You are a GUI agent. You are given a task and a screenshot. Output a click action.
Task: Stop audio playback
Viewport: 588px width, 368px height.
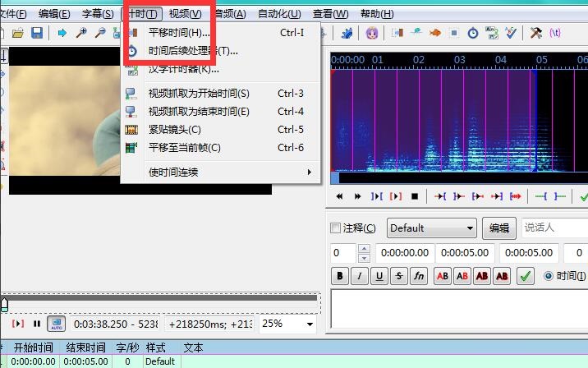(x=415, y=196)
